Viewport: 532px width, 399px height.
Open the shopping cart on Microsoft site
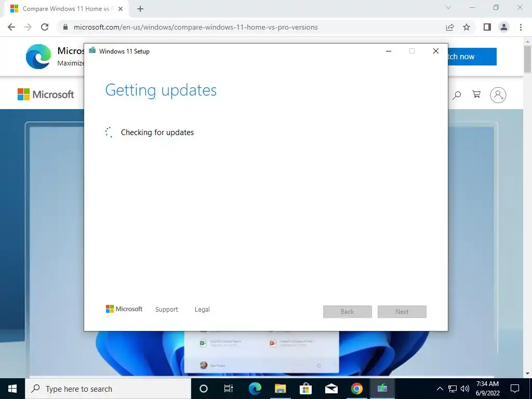(x=476, y=95)
